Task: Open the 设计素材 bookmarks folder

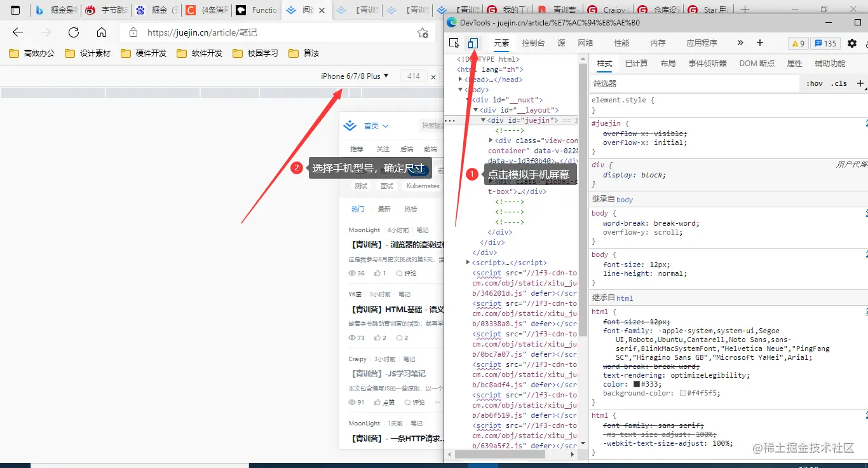Action: tap(88, 53)
